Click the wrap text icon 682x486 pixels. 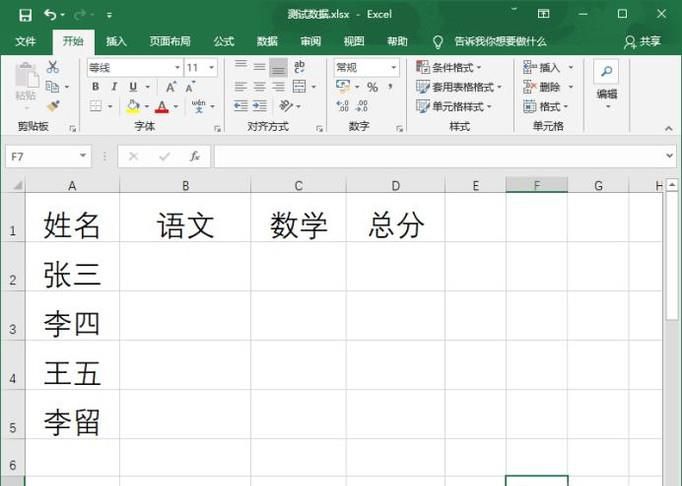click(299, 67)
